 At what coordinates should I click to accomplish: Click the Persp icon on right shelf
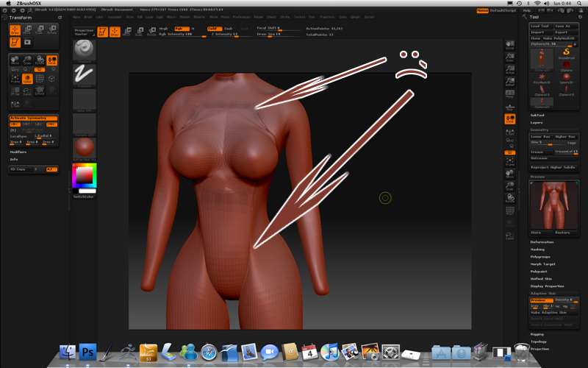(x=509, y=93)
